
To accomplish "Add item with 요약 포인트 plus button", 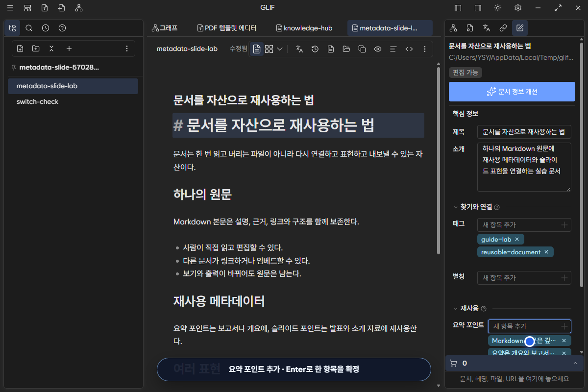I will (564, 326).
